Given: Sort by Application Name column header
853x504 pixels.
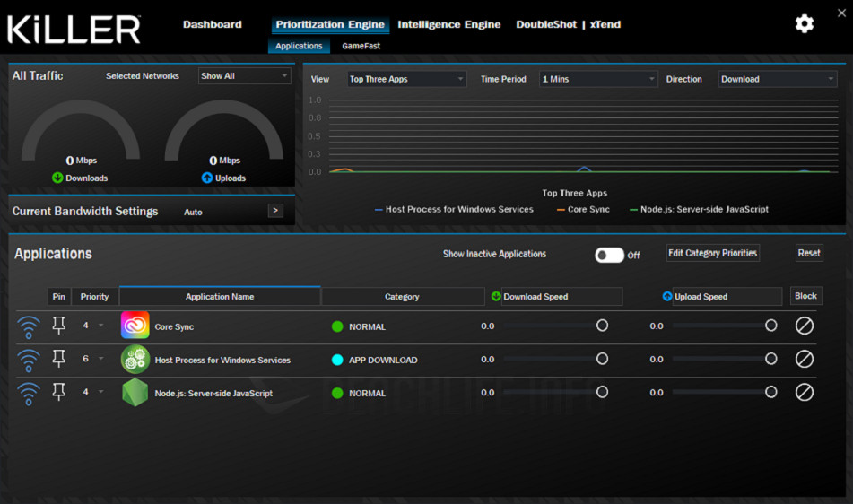Looking at the screenshot, I should 220,296.
